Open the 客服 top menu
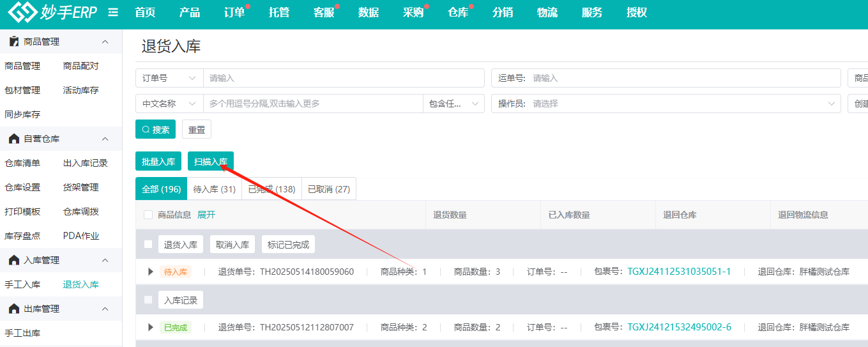 click(324, 12)
